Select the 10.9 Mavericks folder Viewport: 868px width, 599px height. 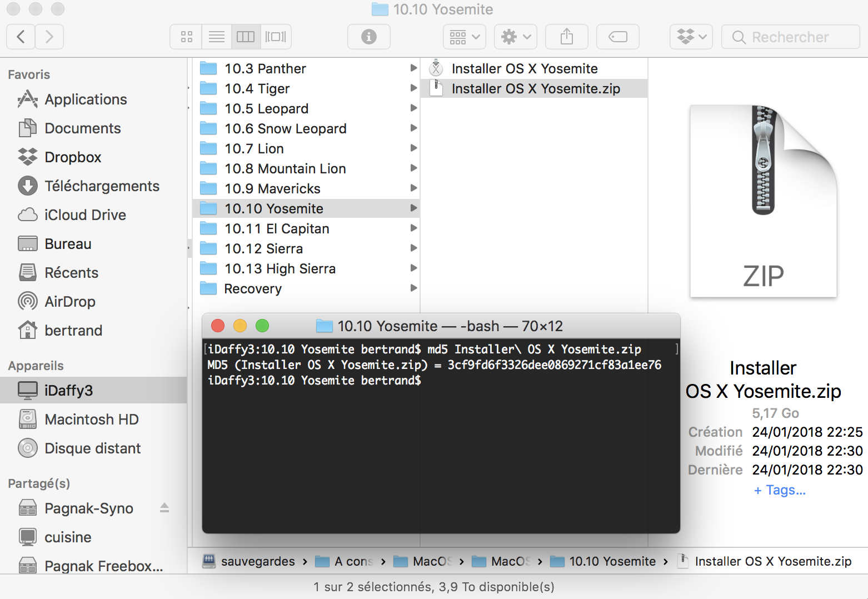[x=306, y=188]
